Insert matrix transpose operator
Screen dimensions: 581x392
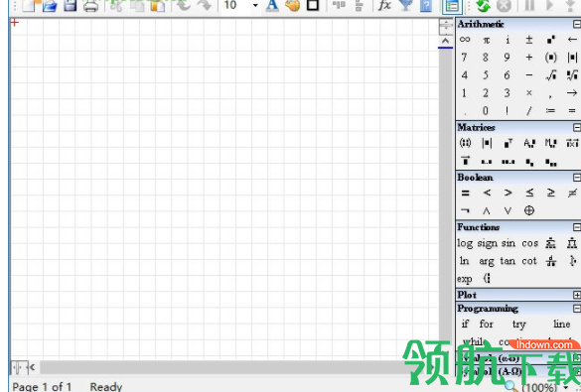tap(508, 143)
